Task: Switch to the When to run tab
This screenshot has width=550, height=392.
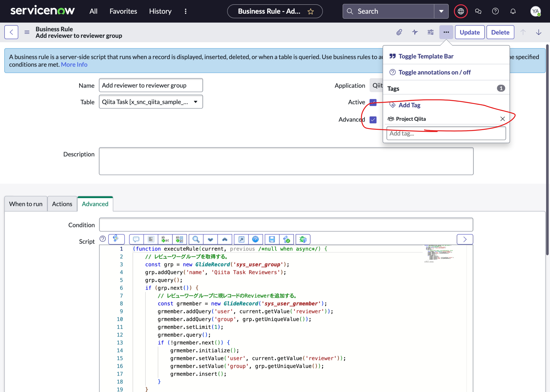Action: point(26,204)
